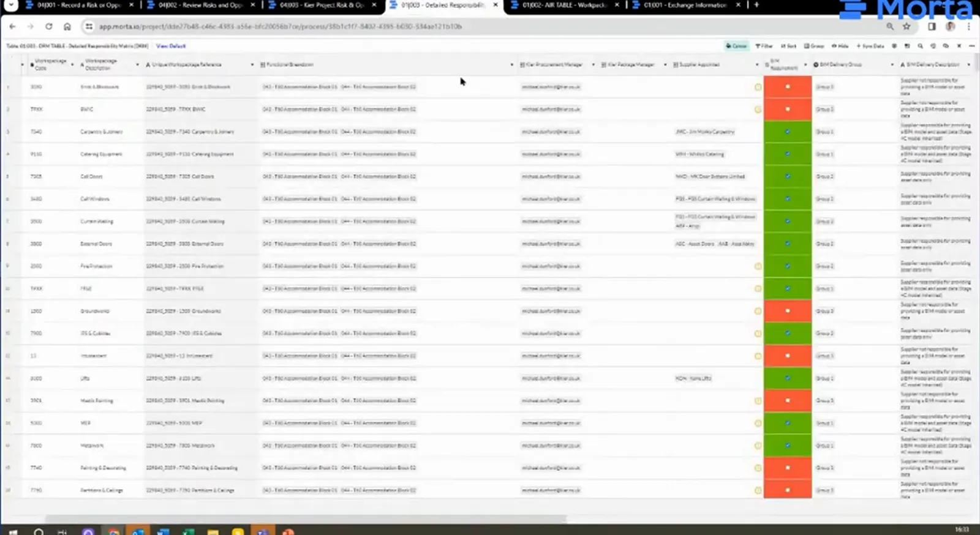Click the Hide columns eye option
980x535 pixels.
pyautogui.click(x=840, y=46)
